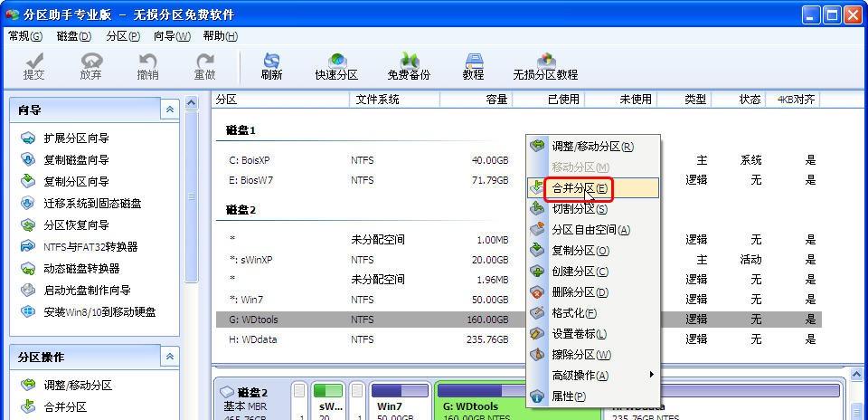
Task: Click sidebar scrollbar up arrow
Action: [191, 102]
